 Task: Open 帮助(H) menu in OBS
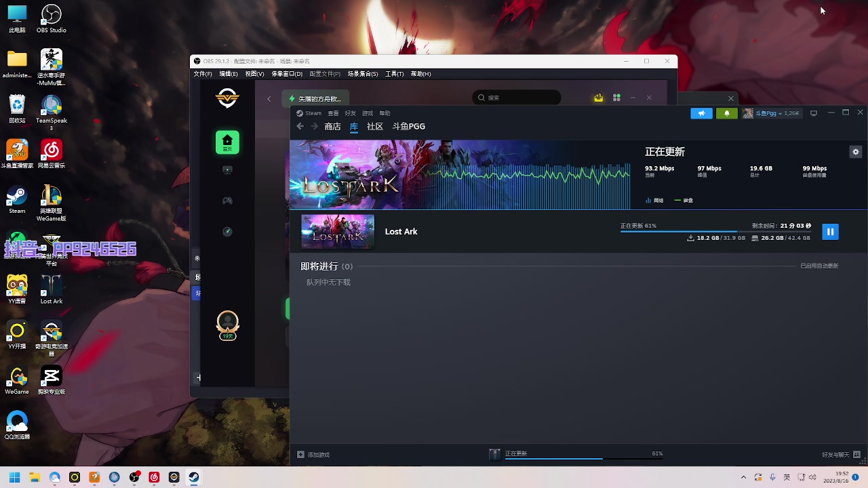tap(420, 74)
